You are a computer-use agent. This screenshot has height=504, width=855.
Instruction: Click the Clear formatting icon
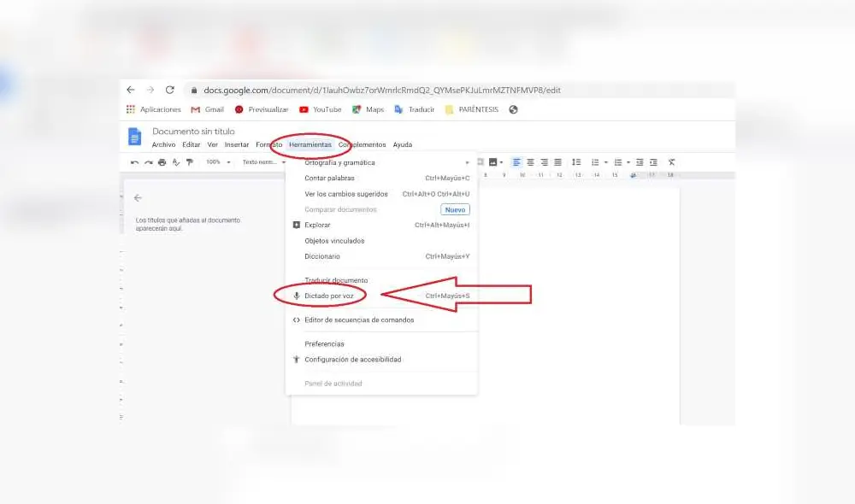click(x=671, y=161)
